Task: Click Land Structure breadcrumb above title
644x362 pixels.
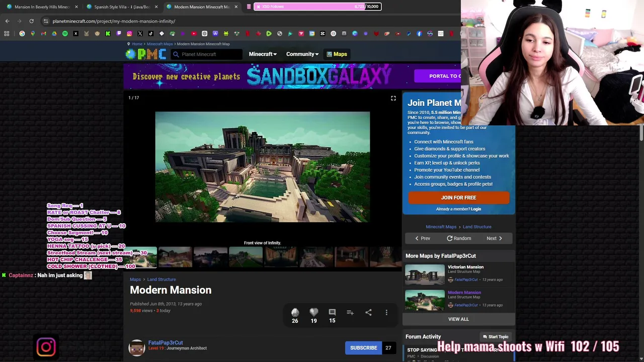Action: click(x=162, y=280)
